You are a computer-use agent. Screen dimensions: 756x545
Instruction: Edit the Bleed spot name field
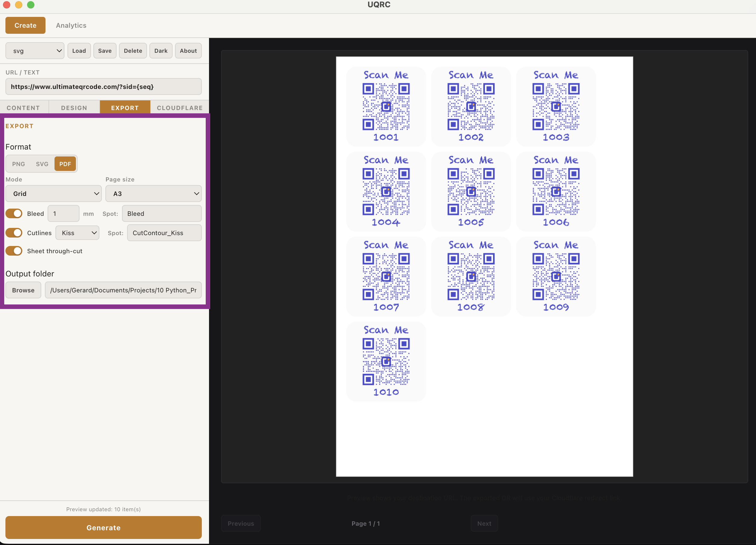pos(162,213)
